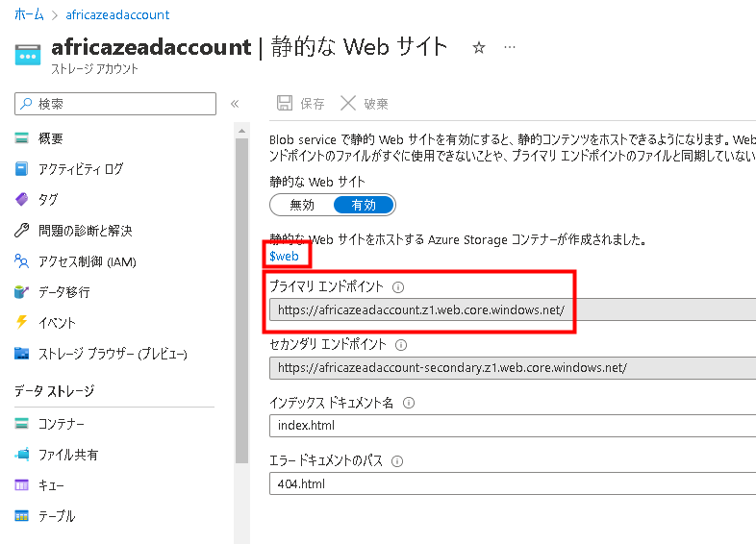
Task: Click the コンテナー sidebar icon
Action: point(22,424)
